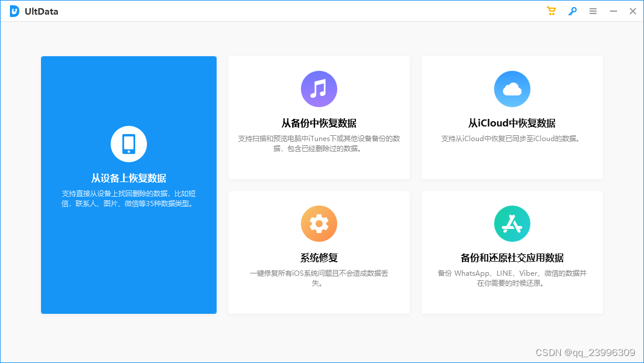Open the shopping cart purchase icon
The height and width of the screenshot is (363, 644).
click(551, 11)
